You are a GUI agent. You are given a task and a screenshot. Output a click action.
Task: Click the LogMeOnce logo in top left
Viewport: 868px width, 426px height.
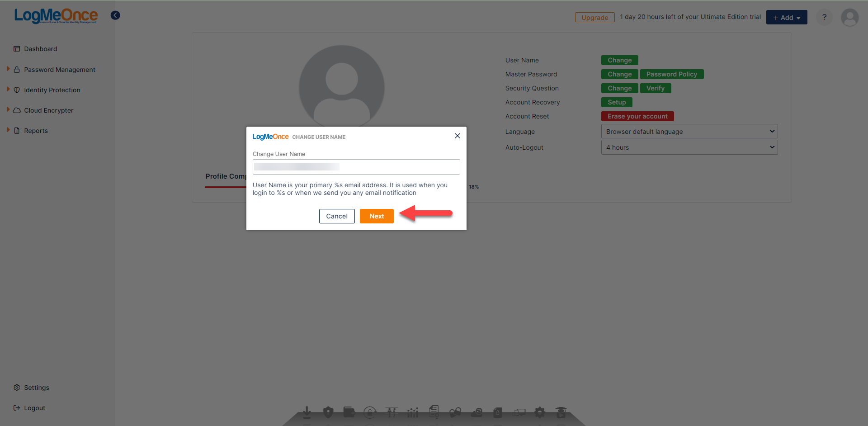tap(56, 16)
